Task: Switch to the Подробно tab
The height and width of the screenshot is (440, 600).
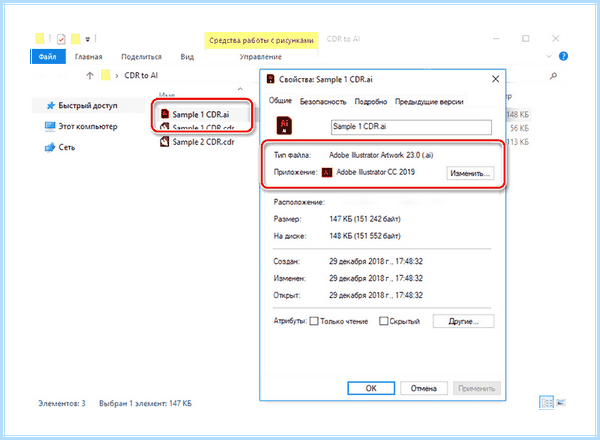Action: tap(371, 101)
